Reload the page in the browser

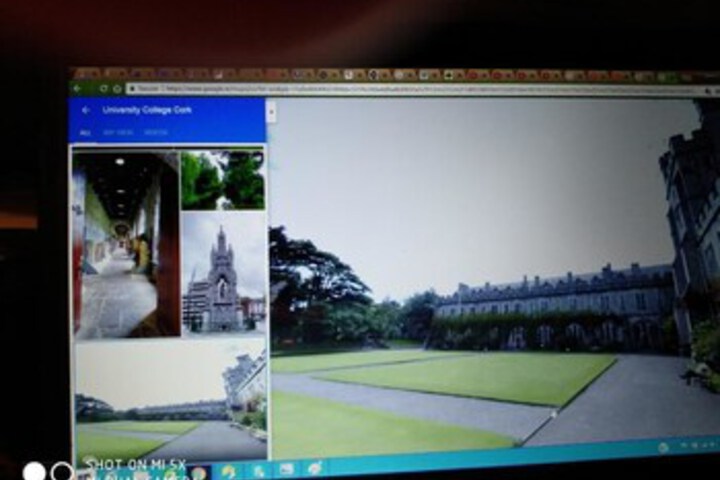pos(104,88)
